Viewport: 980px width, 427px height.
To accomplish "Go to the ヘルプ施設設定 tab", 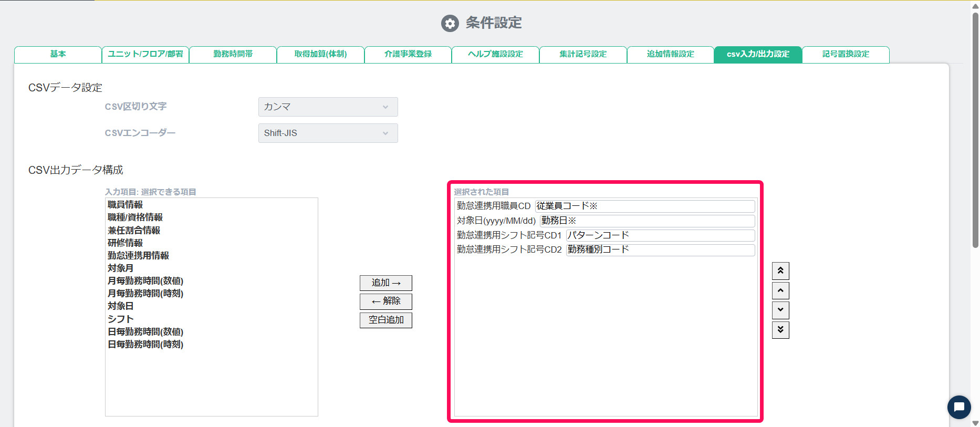I will click(495, 54).
